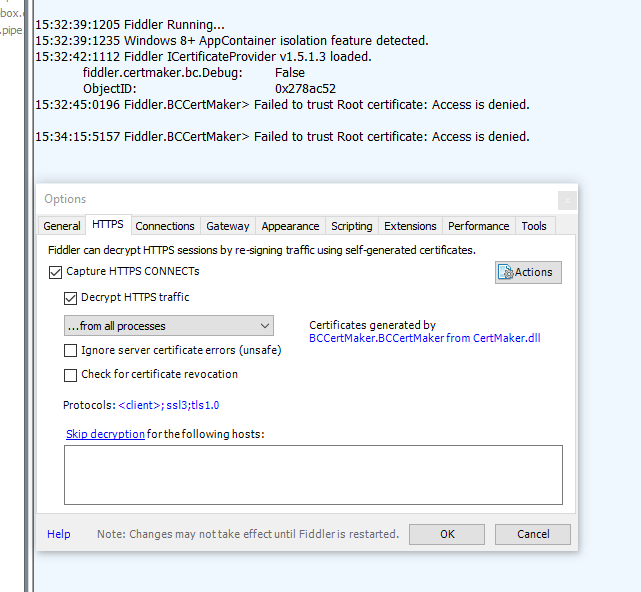Open the Actions button menu

tap(528, 272)
